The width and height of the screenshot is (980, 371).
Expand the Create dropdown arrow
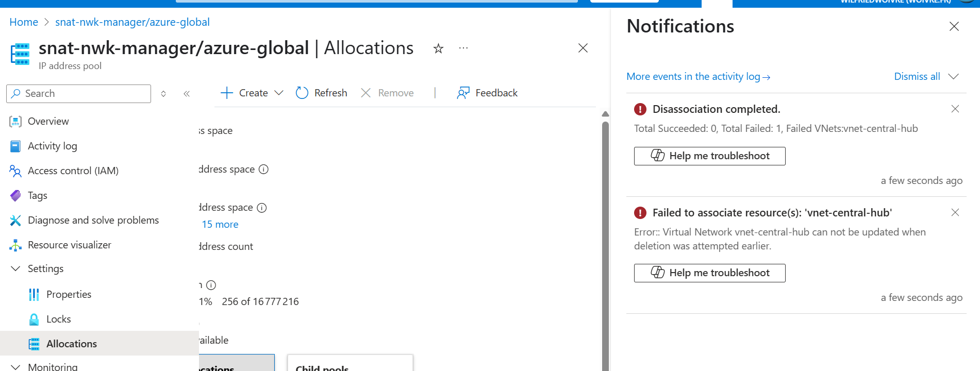[x=279, y=93]
